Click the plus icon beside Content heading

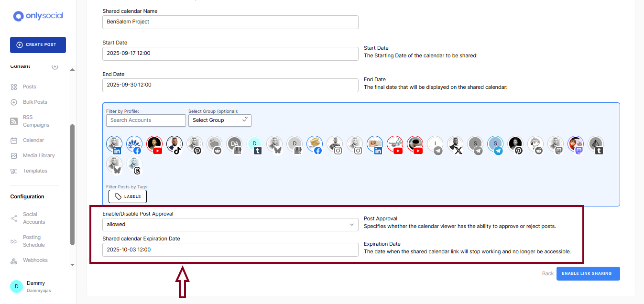click(55, 66)
